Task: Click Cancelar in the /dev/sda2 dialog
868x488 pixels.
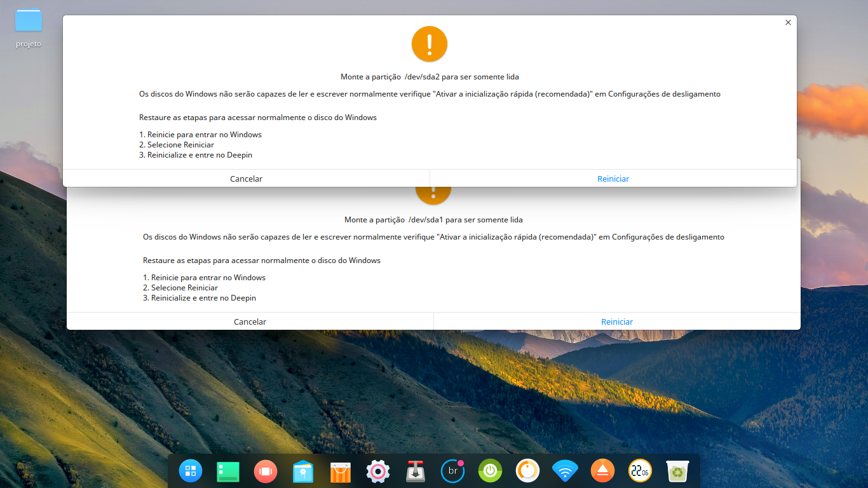Action: 247,179
